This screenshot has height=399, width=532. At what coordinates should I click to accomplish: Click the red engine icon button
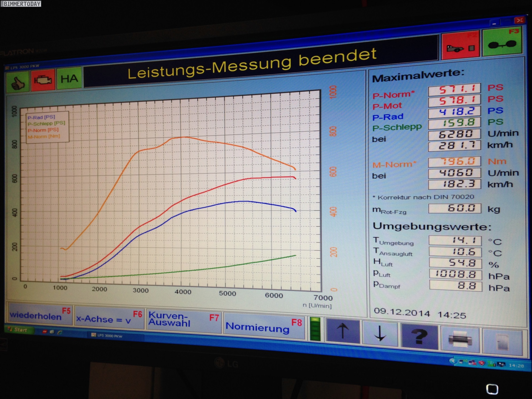click(43, 80)
